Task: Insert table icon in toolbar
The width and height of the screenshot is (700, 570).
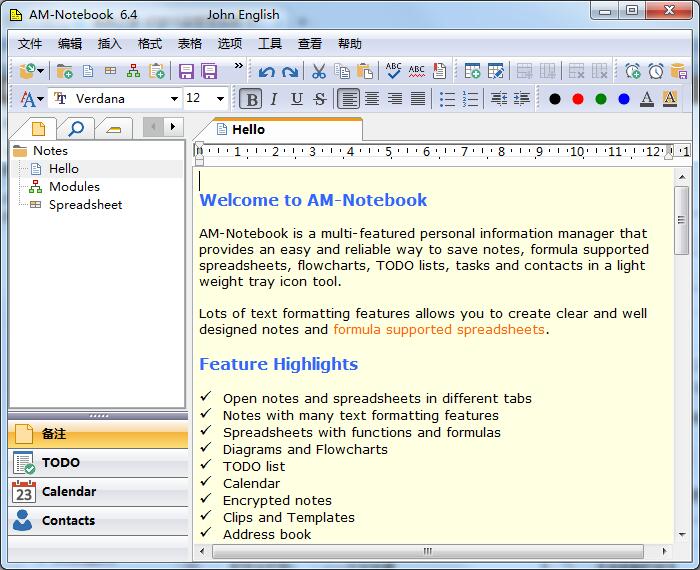Action: click(x=472, y=71)
